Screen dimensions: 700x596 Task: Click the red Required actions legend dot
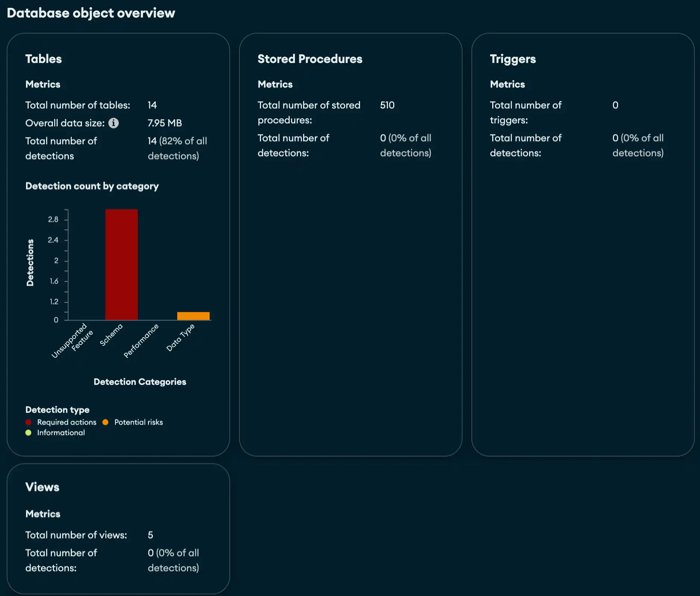coord(28,422)
